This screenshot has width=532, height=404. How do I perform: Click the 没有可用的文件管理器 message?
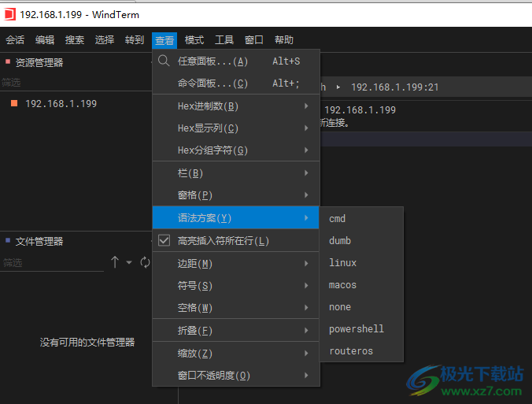[87, 343]
